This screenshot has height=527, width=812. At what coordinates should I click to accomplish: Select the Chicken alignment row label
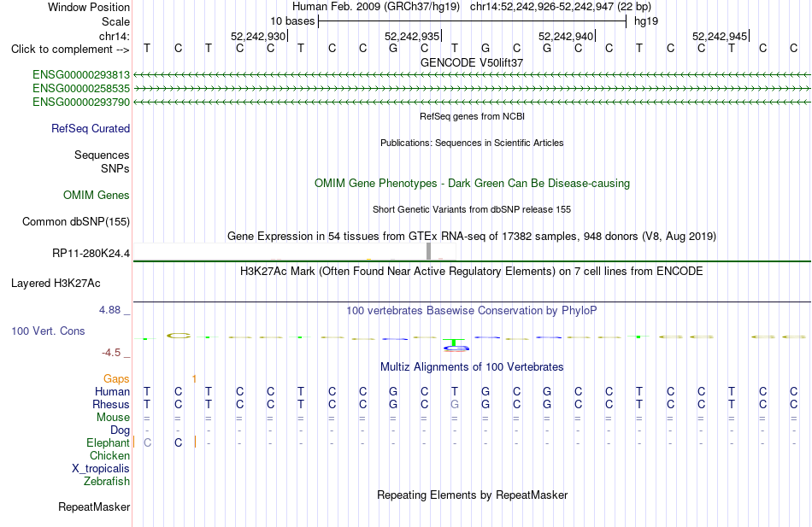[109, 455]
